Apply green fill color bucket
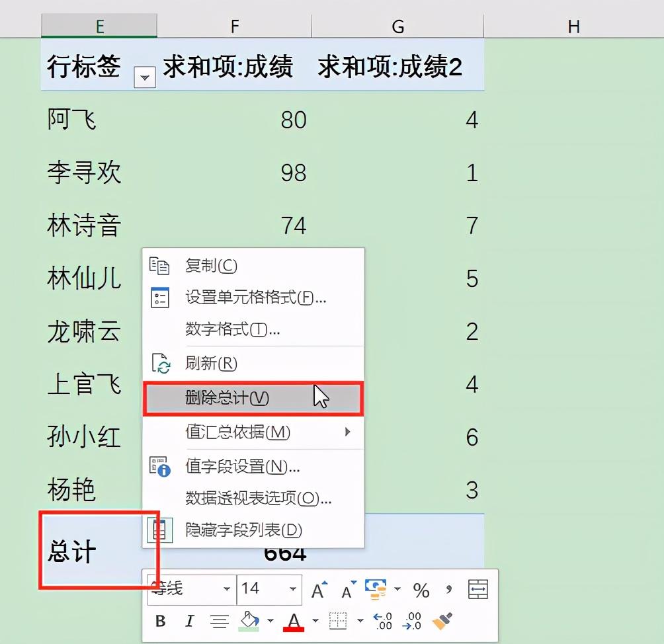664x644 pixels. 249,621
